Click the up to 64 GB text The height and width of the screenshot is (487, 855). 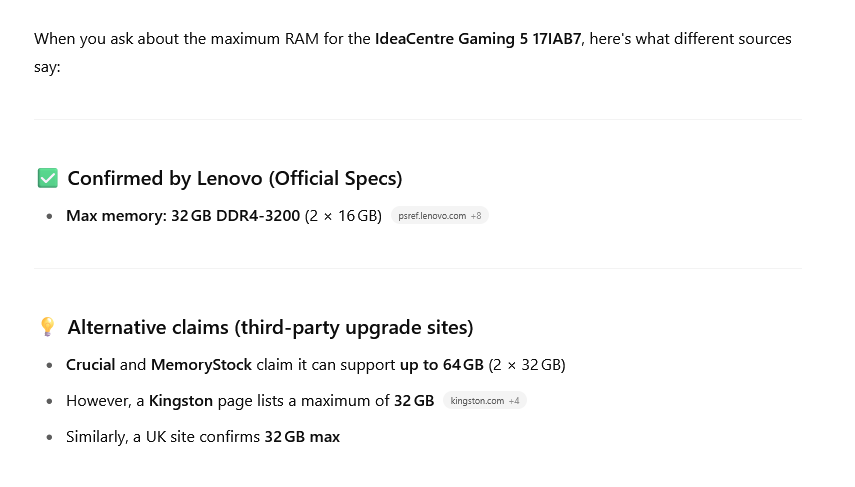[x=442, y=365]
